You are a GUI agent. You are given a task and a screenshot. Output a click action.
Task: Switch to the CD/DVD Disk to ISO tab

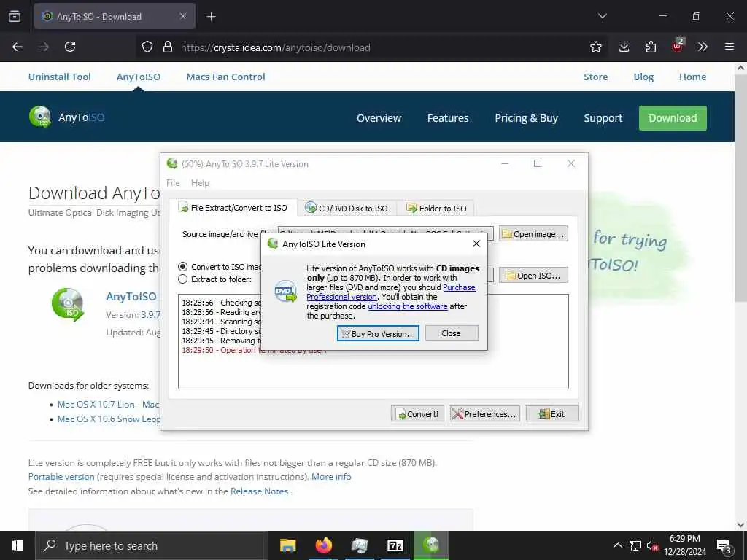coord(347,208)
